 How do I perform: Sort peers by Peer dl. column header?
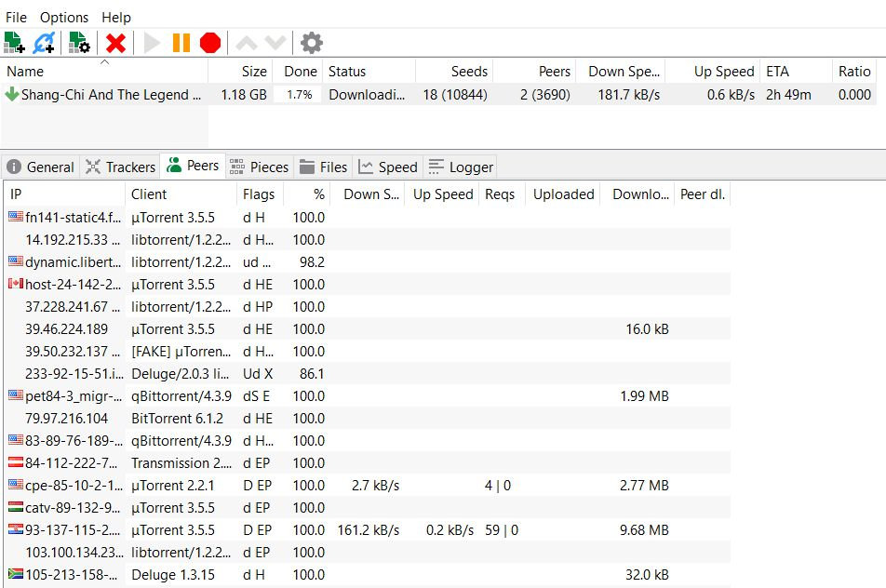[x=702, y=194]
